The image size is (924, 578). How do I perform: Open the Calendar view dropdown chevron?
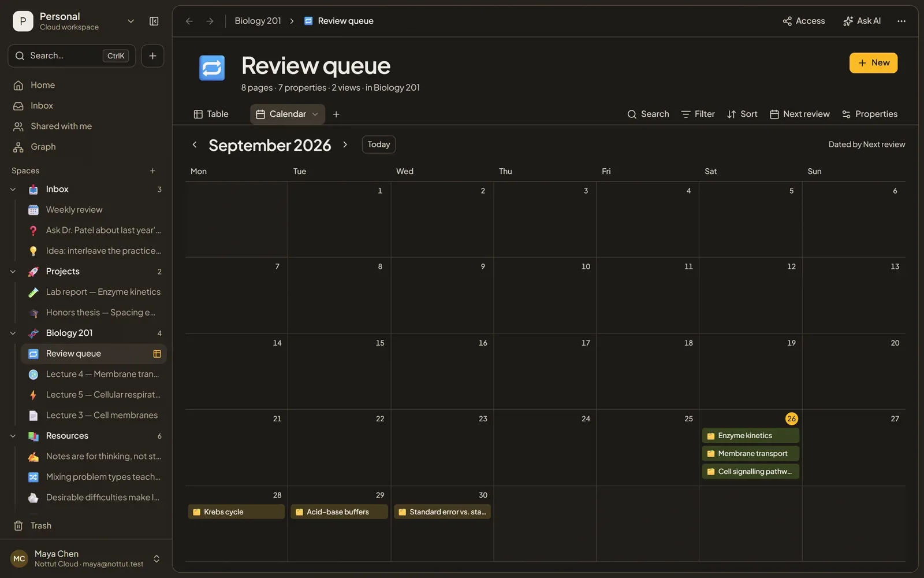[315, 114]
